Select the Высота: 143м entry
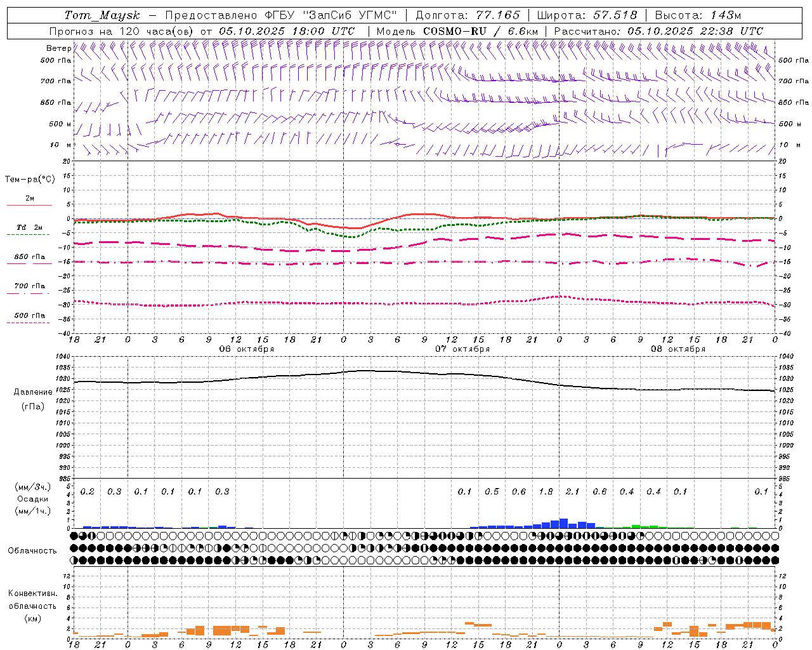The image size is (812, 650). [698, 15]
